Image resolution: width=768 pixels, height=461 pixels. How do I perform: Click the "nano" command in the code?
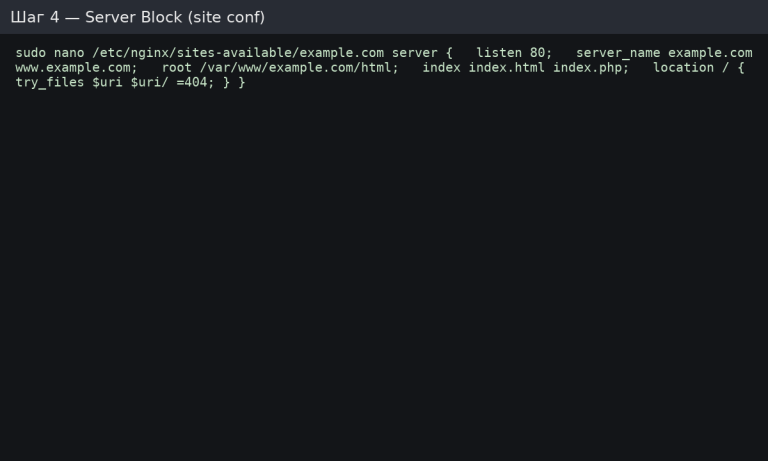point(69,52)
